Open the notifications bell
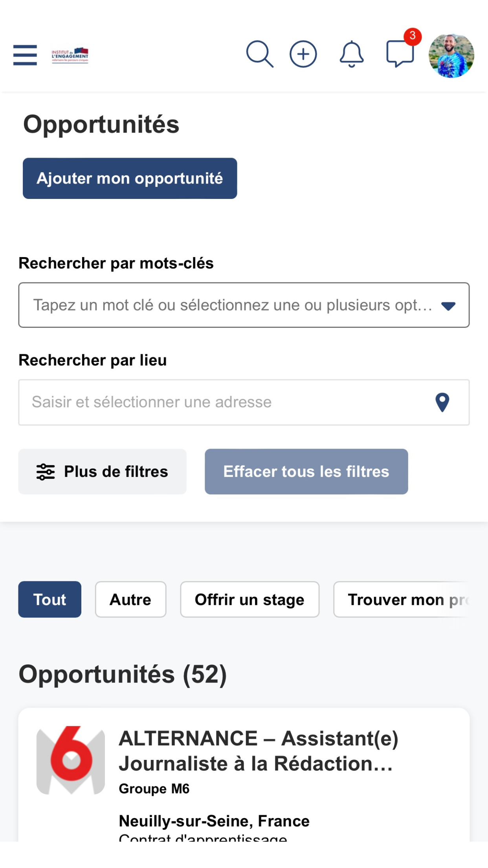The width and height of the screenshot is (488, 868). [x=352, y=54]
